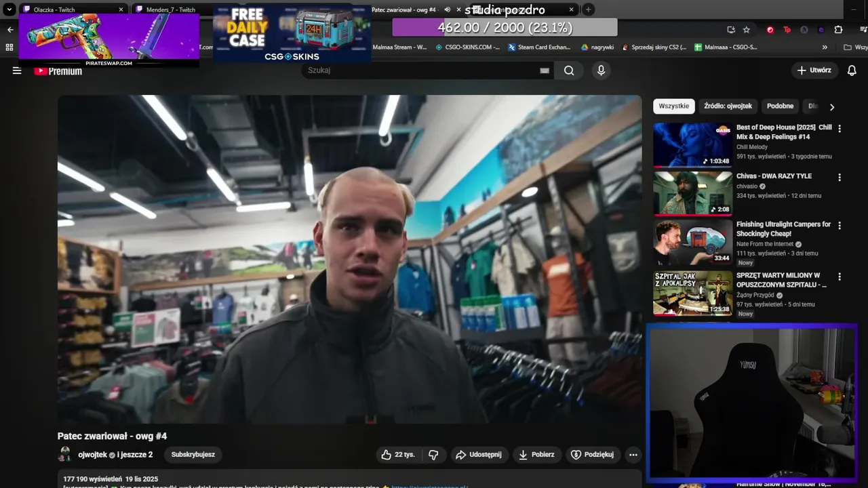This screenshot has width=868, height=488.
Task: Click the YouTube Premium logo
Action: [58, 70]
